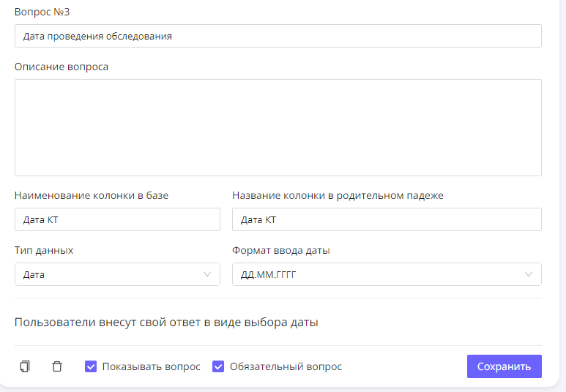Click the duplicate question copy icon
The height and width of the screenshot is (392, 566).
click(x=25, y=366)
